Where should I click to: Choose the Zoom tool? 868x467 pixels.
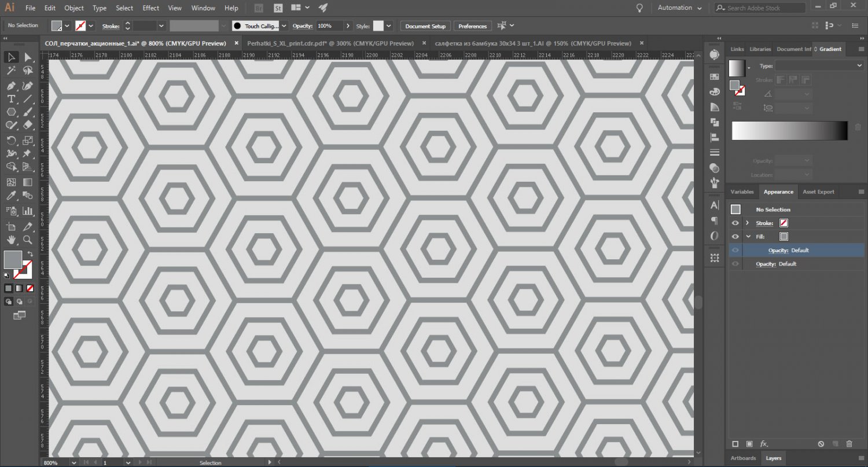coord(27,240)
